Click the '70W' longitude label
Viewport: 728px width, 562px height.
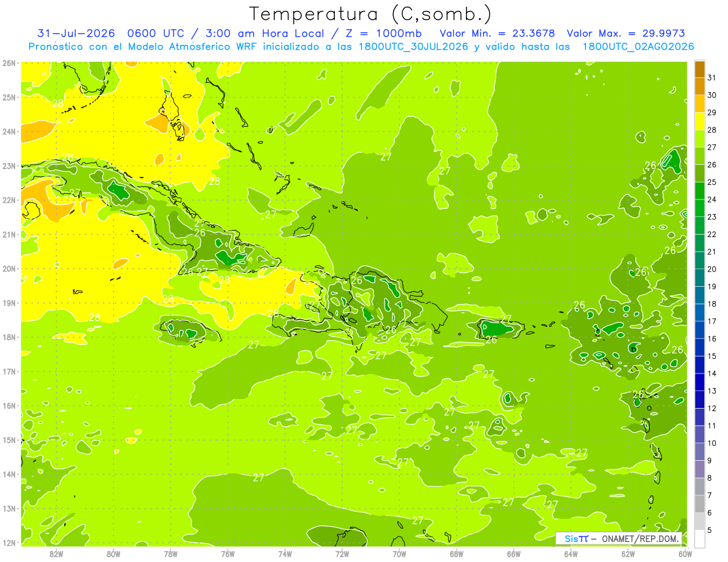[399, 554]
